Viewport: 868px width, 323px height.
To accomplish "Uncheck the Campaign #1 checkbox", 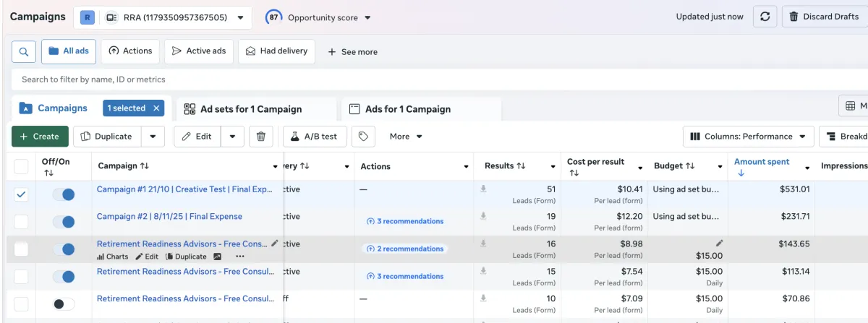I will pyautogui.click(x=22, y=194).
